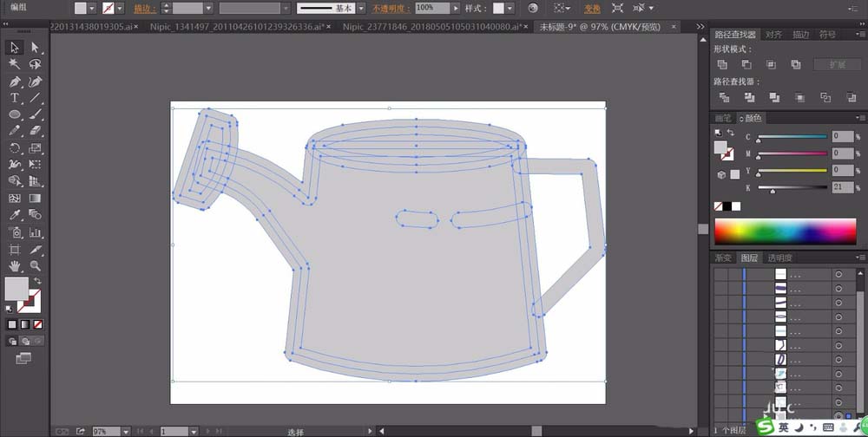Switch to 对齐 panel tab
Viewport: 868px width, 437px height.
coord(773,35)
